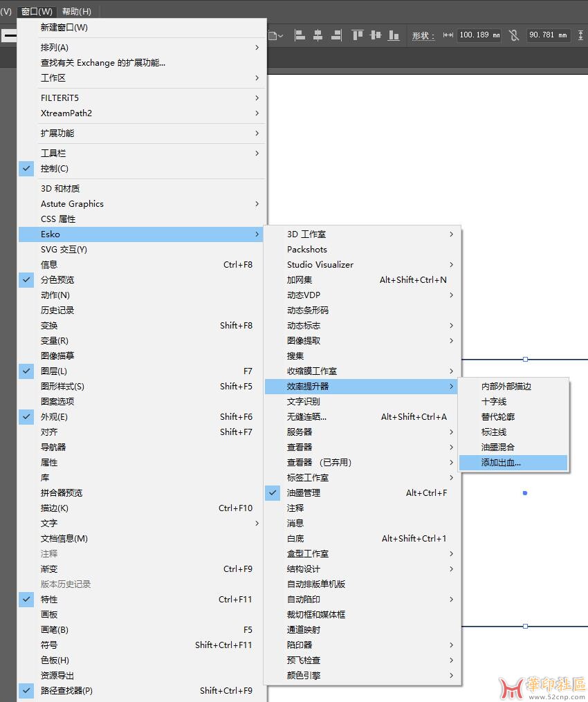Expand the 工作区 submenu

point(143,78)
